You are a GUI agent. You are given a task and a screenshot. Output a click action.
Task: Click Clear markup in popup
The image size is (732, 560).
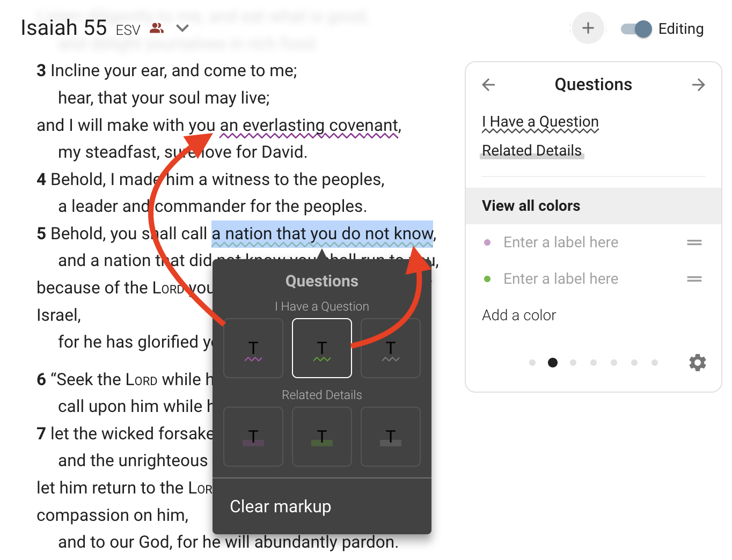pyautogui.click(x=322, y=506)
